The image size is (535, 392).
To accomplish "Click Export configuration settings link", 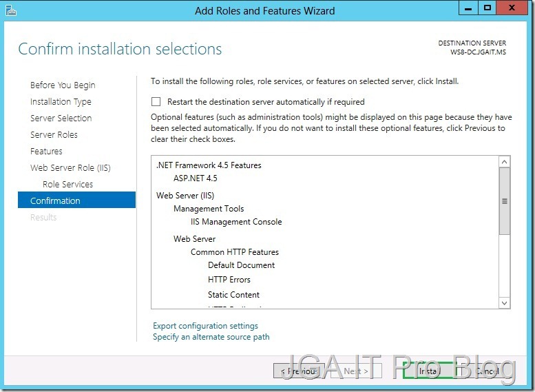I will click(x=205, y=326).
